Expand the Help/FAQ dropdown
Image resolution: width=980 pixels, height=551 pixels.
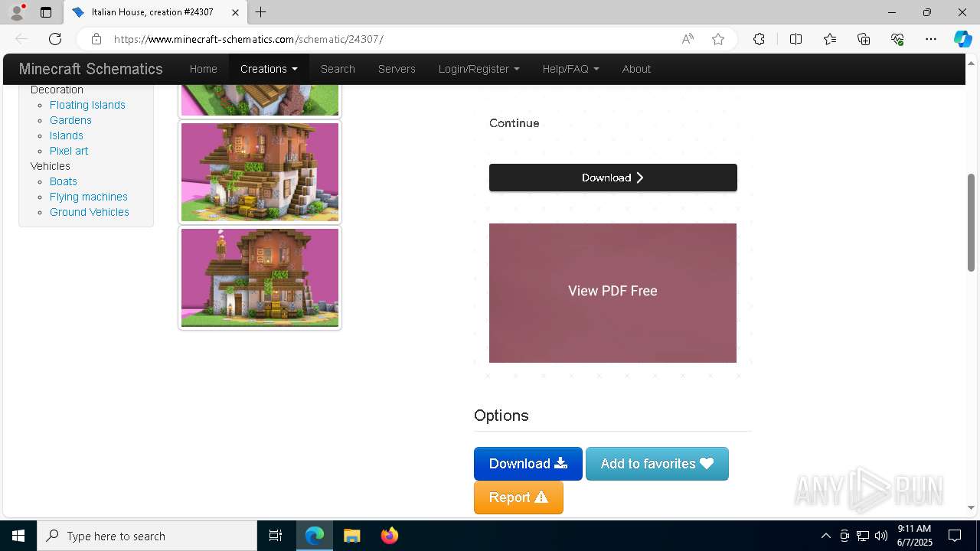571,69
